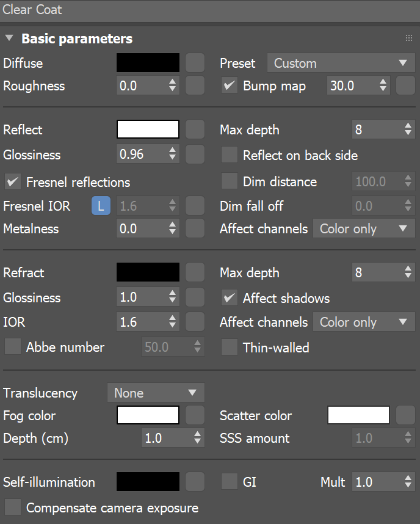Screen dimensions: 420x524
Task: Toggle the Fresnel IOR lock L button
Action: pyautogui.click(x=101, y=206)
